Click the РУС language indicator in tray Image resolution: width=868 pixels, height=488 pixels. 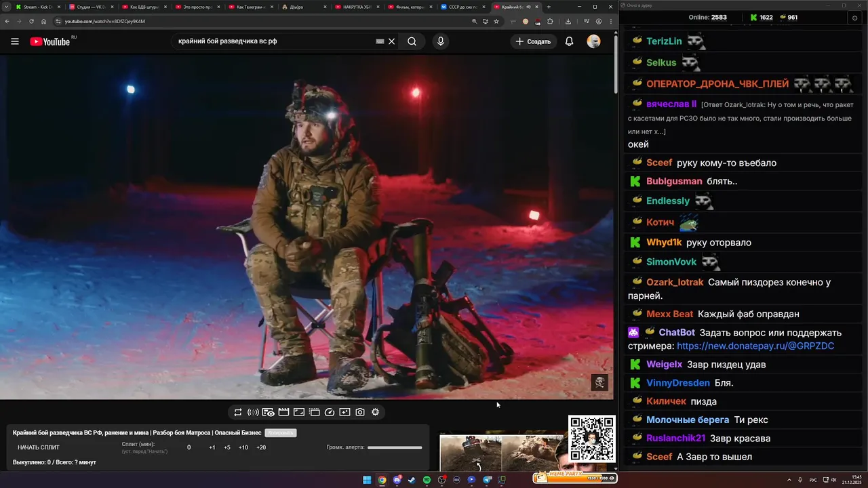pyautogui.click(x=813, y=480)
